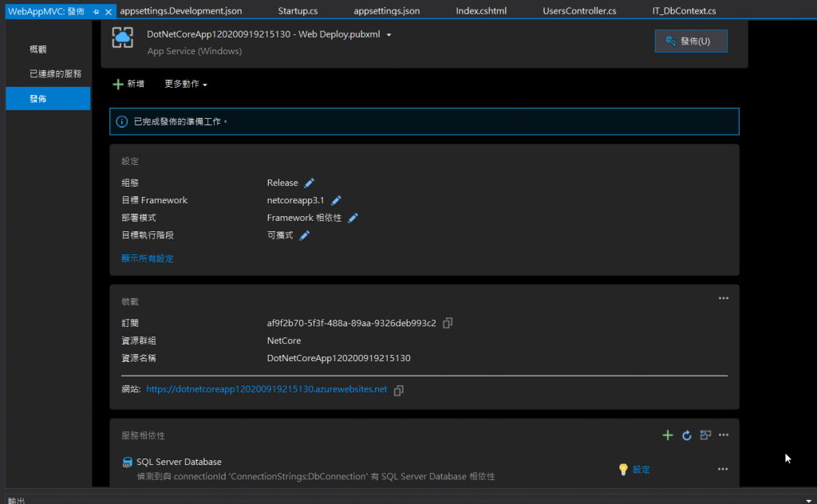Open more options for SQL Server Database row
Screen dimensions: 817x504
click(x=723, y=469)
